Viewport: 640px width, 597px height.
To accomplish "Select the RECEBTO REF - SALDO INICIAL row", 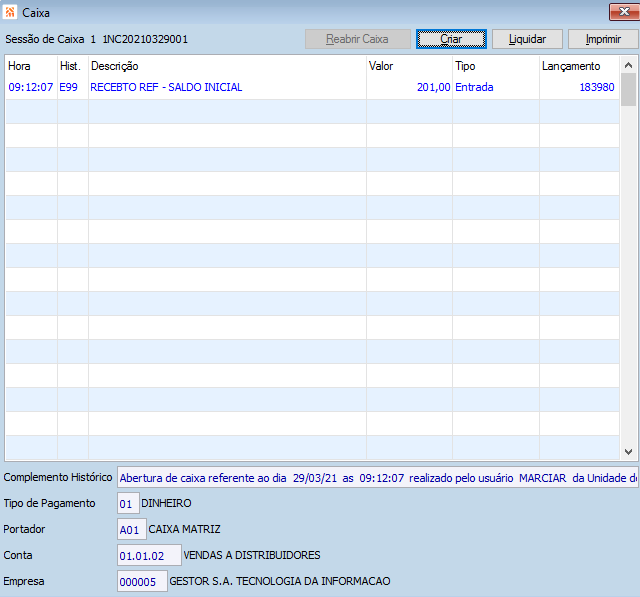I will coord(312,87).
